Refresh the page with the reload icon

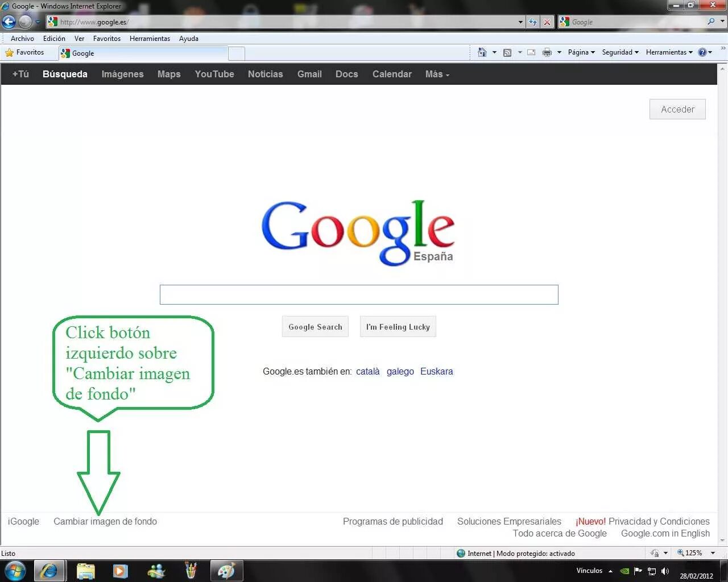pyautogui.click(x=532, y=22)
